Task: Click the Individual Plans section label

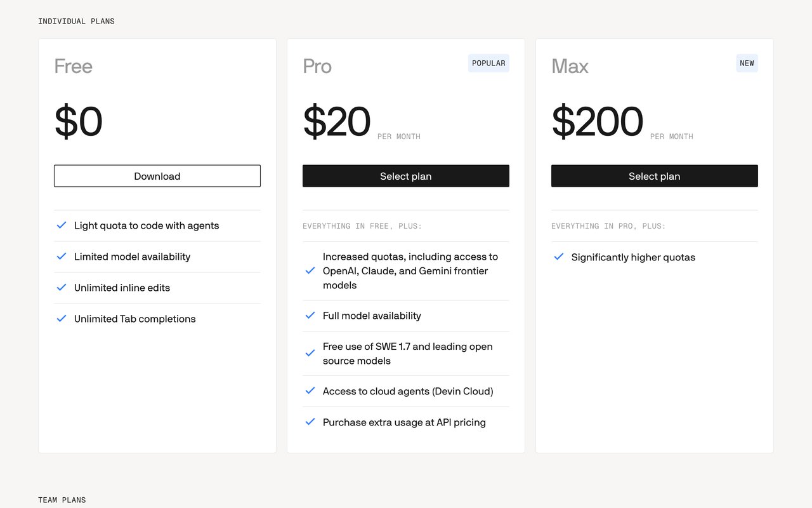Action: [x=76, y=22]
